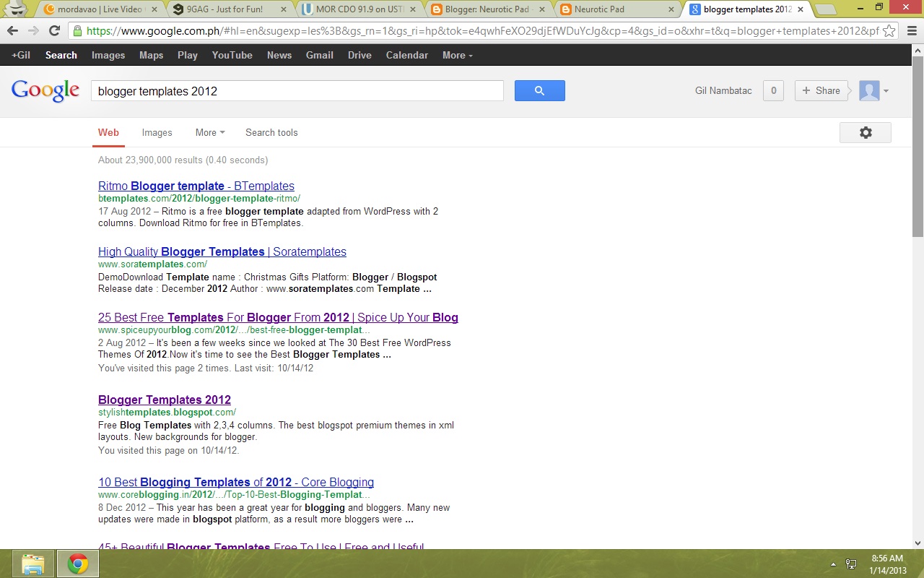The height and width of the screenshot is (578, 924).
Task: Click the browser address bar URL
Action: (x=482, y=31)
